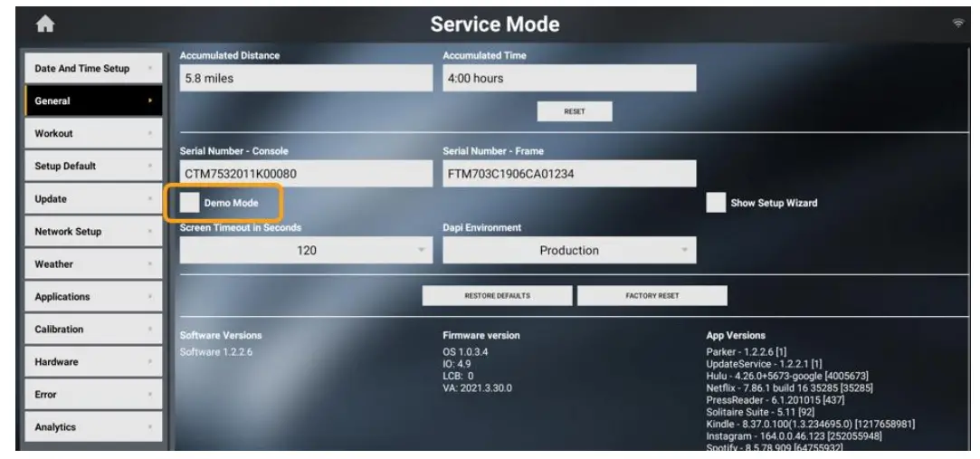
Task: Open Setup Default section
Action: click(93, 166)
